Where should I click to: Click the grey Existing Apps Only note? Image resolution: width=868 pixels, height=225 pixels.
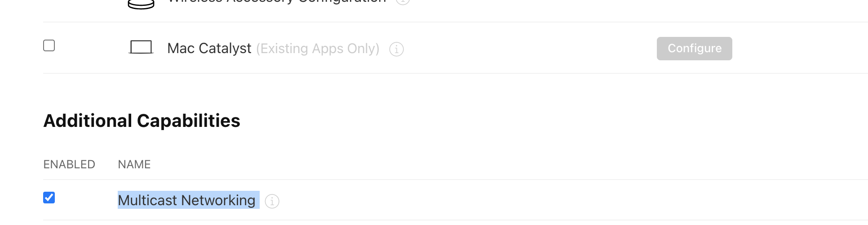click(x=318, y=49)
